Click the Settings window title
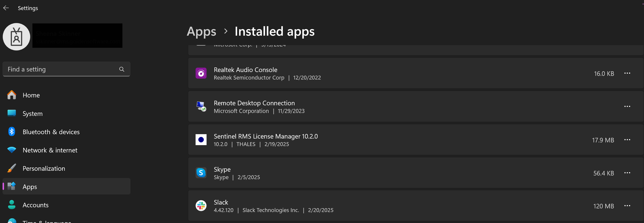 (28, 8)
